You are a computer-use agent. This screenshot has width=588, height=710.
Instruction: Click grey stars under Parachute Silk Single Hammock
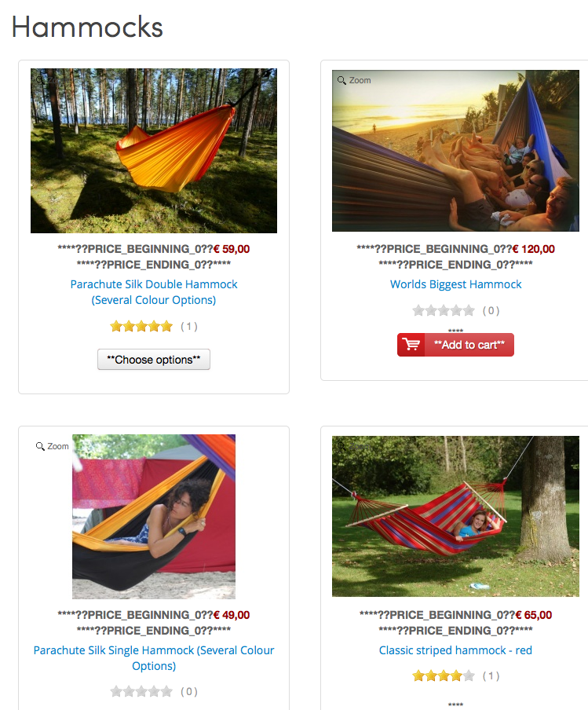[141, 691]
